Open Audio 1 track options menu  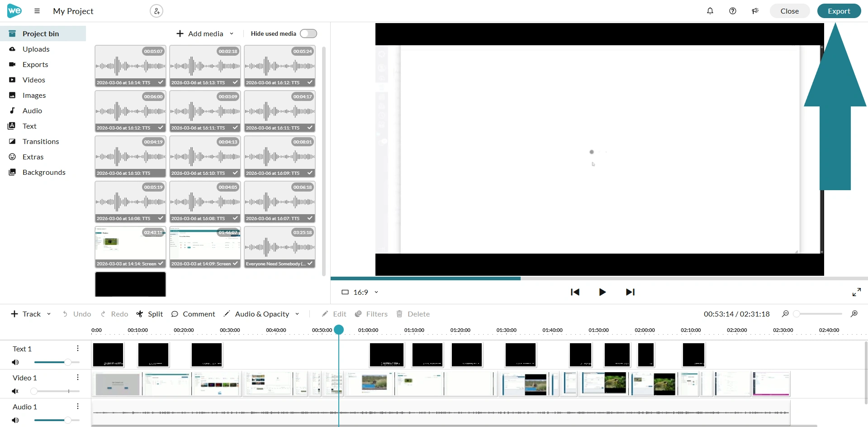tap(78, 406)
